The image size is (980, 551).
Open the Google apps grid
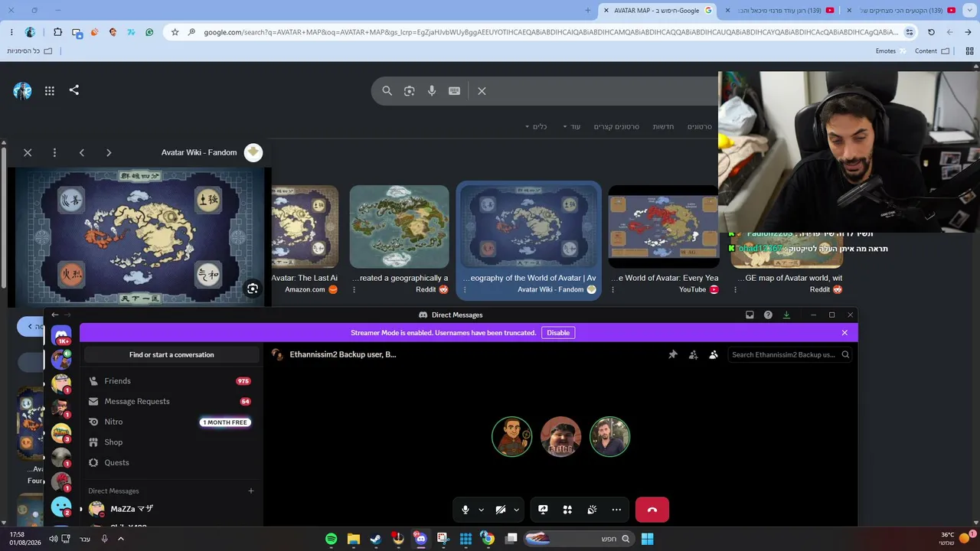(x=50, y=91)
